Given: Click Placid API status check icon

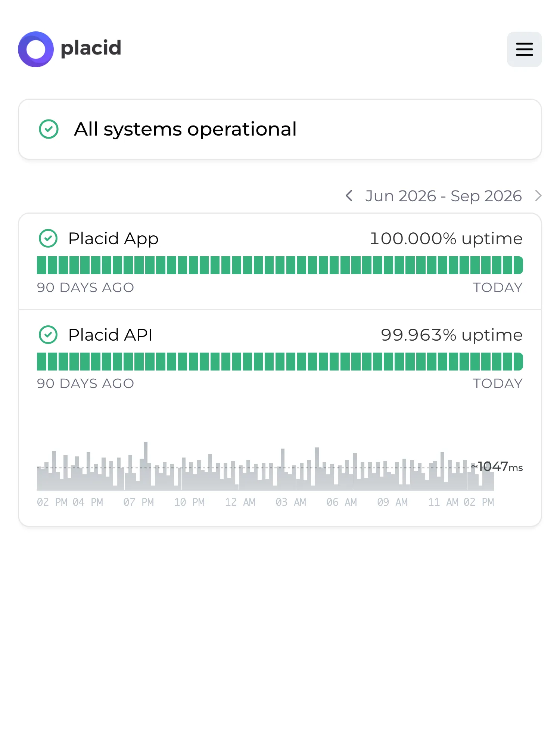Looking at the screenshot, I should [x=48, y=335].
